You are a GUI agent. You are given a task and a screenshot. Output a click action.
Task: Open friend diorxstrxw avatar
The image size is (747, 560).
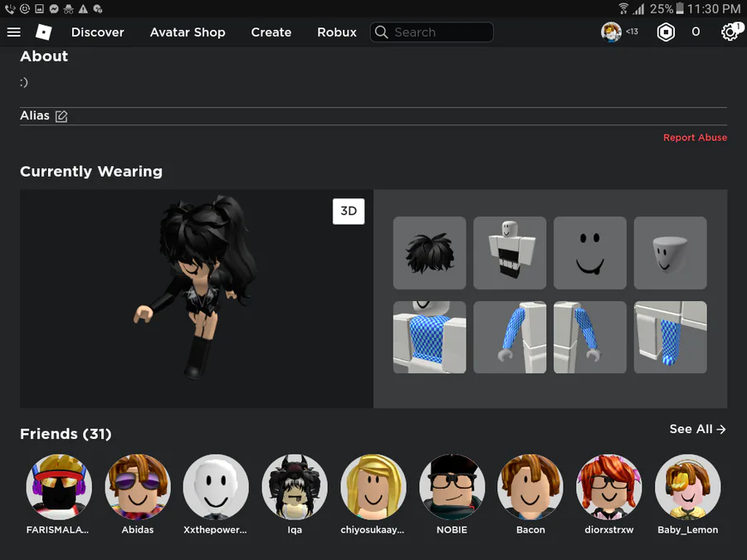pos(609,487)
